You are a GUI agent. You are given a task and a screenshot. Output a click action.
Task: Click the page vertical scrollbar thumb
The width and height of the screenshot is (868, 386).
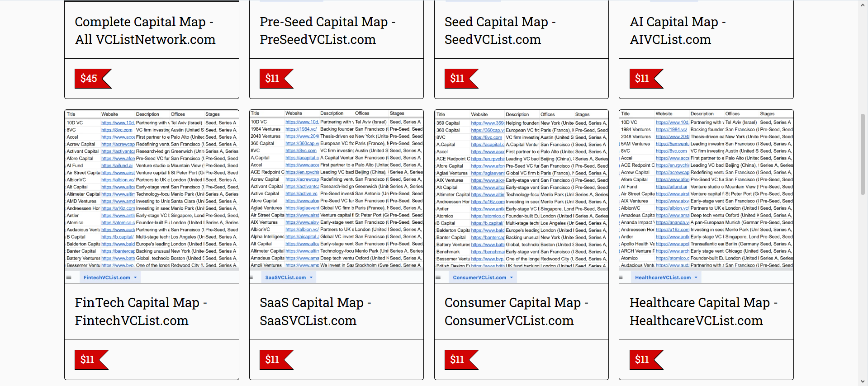(863, 154)
